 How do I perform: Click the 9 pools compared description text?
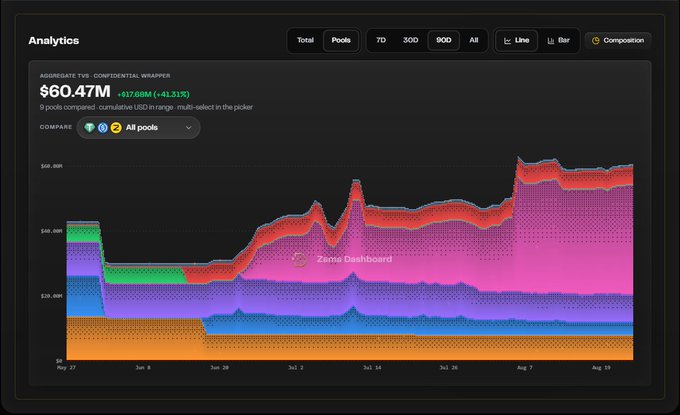click(146, 107)
